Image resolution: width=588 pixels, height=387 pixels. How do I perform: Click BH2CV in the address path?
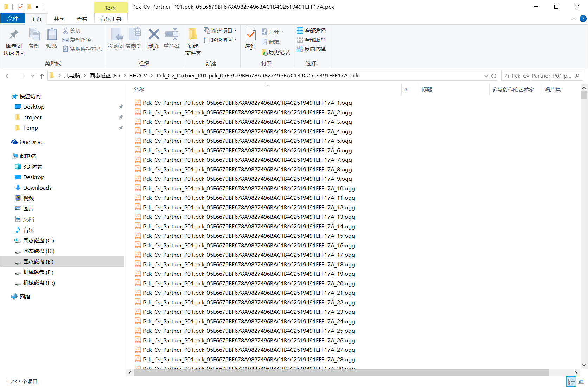(138, 76)
